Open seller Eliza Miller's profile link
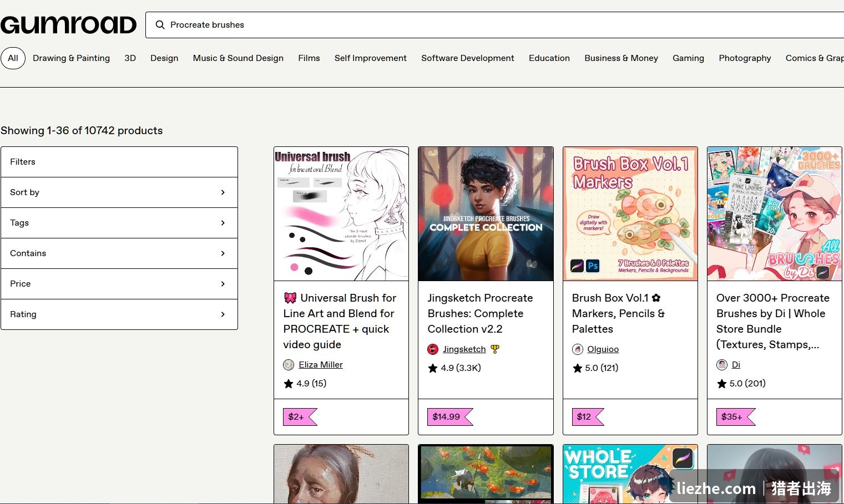 coord(321,365)
